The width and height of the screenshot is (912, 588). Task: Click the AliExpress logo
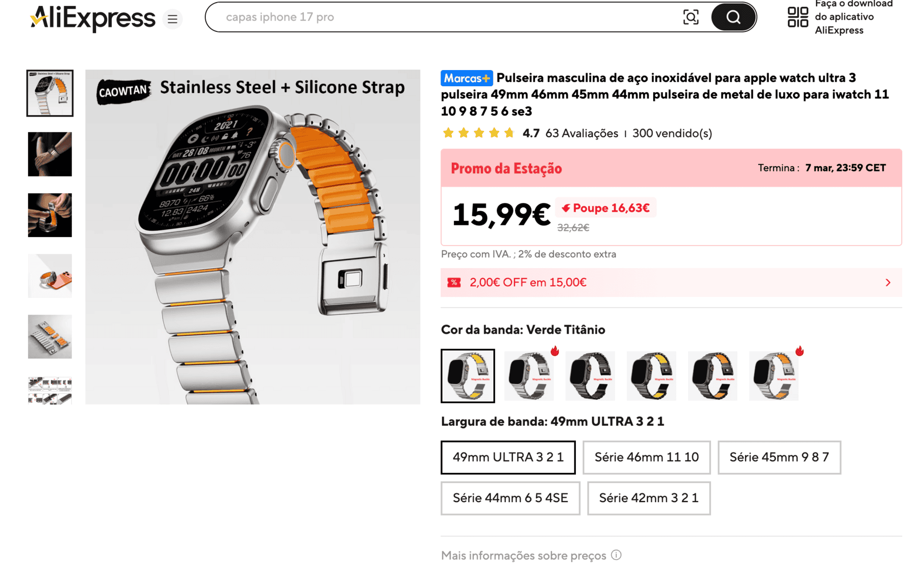[x=93, y=18]
